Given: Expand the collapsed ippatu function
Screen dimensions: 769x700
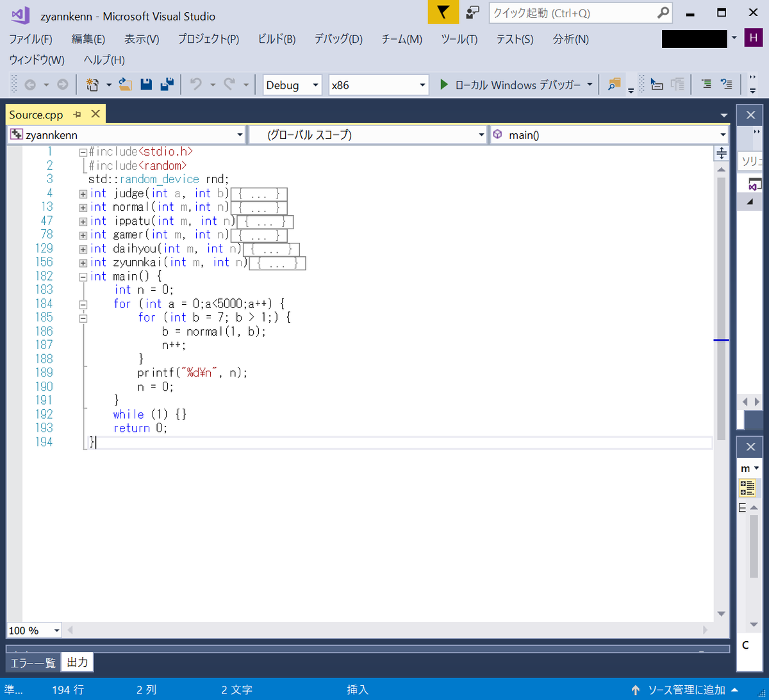Looking at the screenshot, I should [x=83, y=222].
